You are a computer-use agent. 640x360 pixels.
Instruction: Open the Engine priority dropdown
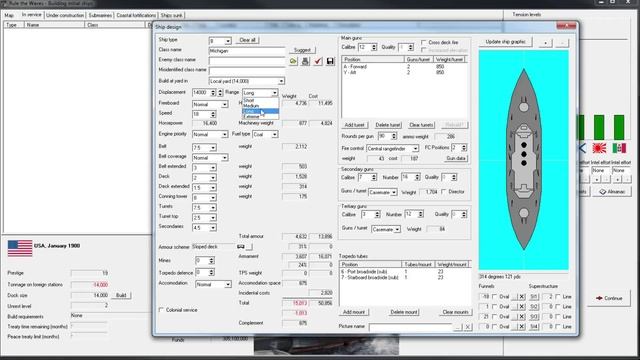[x=224, y=134]
